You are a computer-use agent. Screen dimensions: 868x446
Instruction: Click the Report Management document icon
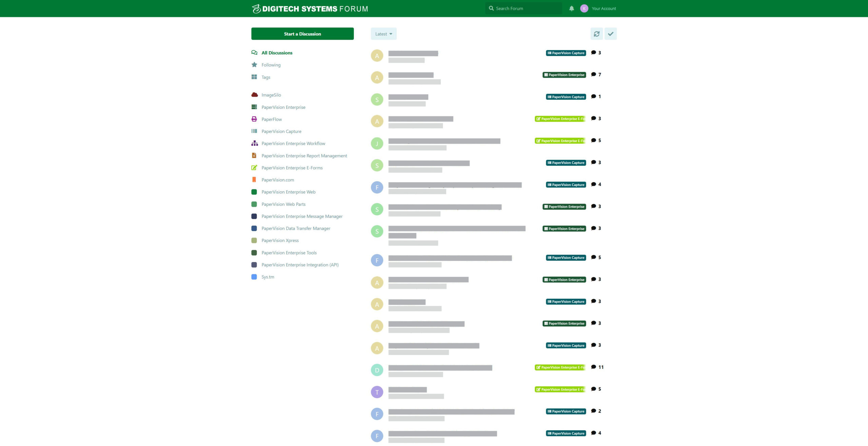click(254, 156)
